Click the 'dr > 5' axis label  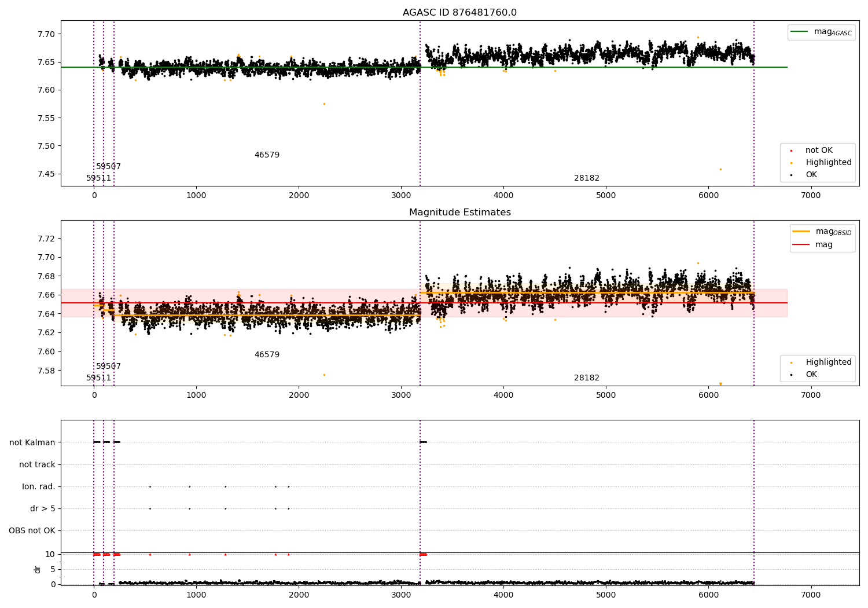pyautogui.click(x=43, y=509)
